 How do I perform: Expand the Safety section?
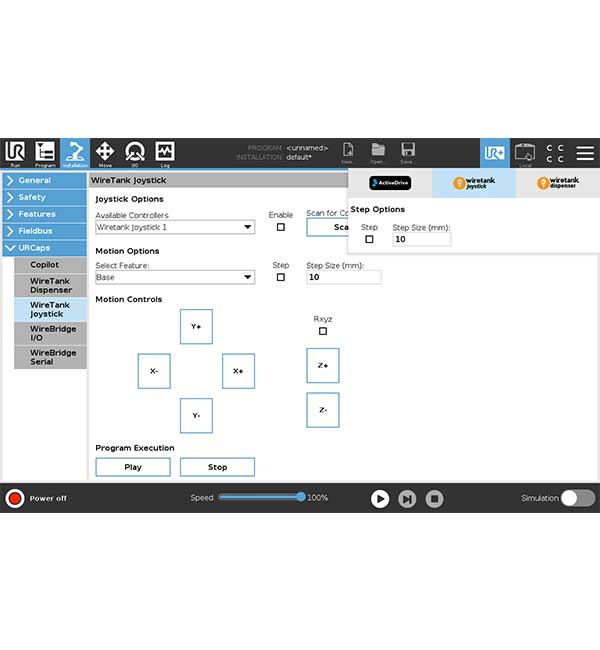(44, 197)
